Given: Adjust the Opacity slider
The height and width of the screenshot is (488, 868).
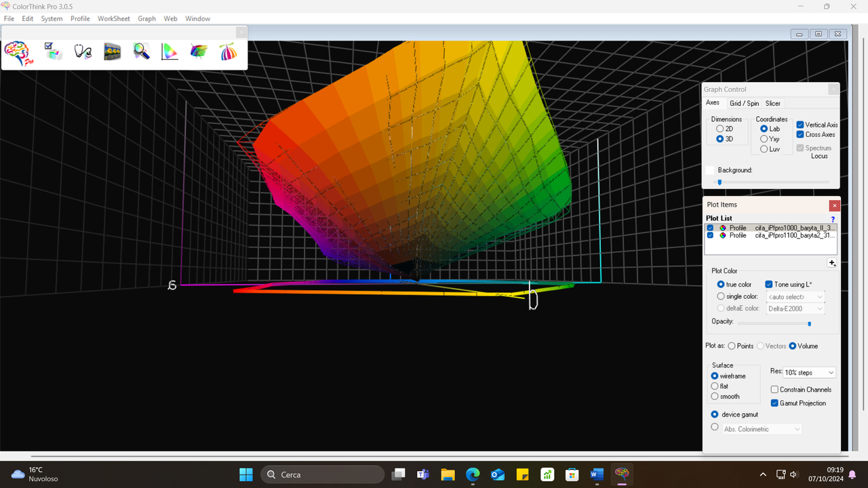Looking at the screenshot, I should 809,323.
